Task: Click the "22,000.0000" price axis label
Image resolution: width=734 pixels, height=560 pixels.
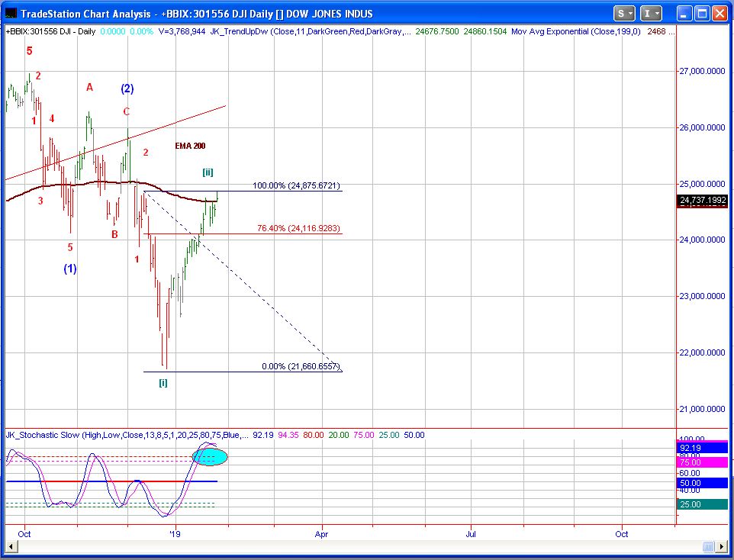Action: (702, 352)
